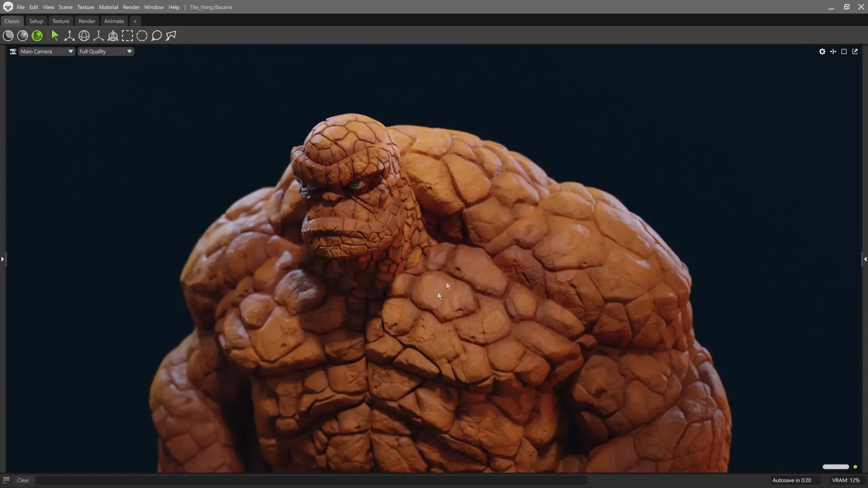Switch to the Classic workspace tab
Screen dimensions: 868x488
click(x=12, y=21)
